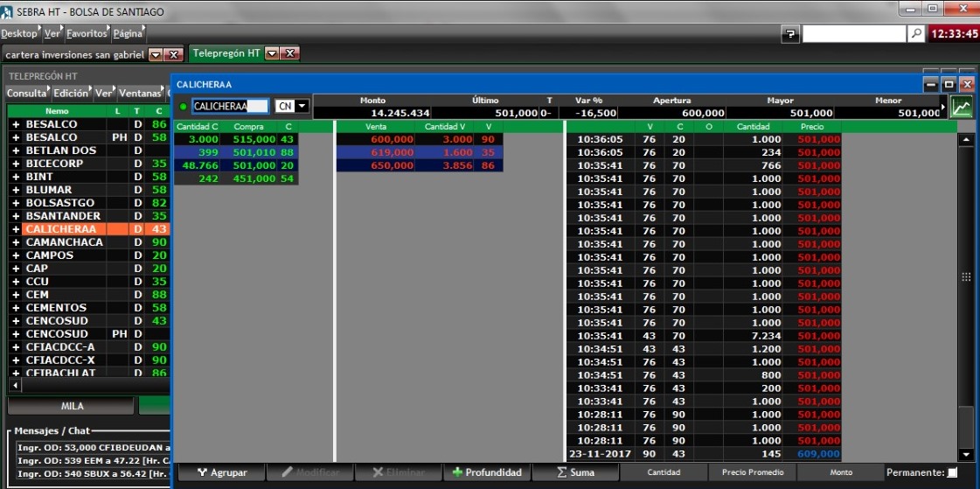Click the Modificar button
This screenshot has height=489, width=980.
click(310, 472)
